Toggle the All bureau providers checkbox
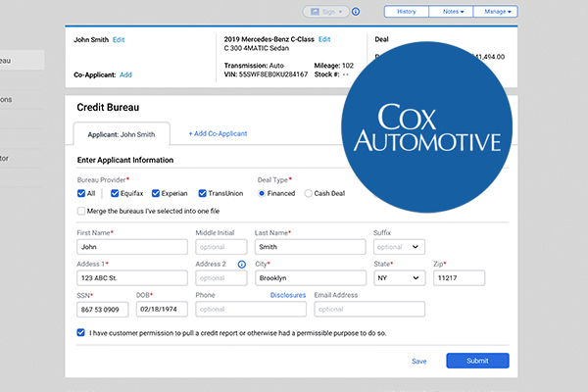The image size is (588, 392). tap(81, 193)
